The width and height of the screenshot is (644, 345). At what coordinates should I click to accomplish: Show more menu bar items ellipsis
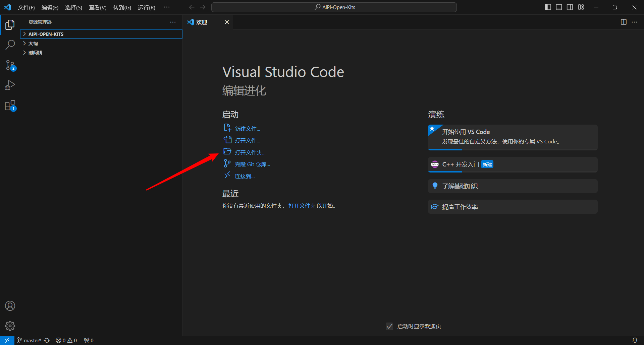point(167,7)
